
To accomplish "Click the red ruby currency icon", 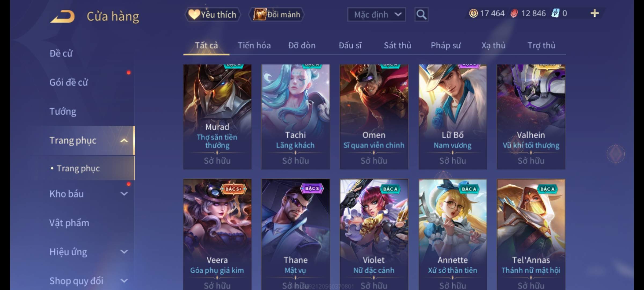I will pyautogui.click(x=514, y=13).
